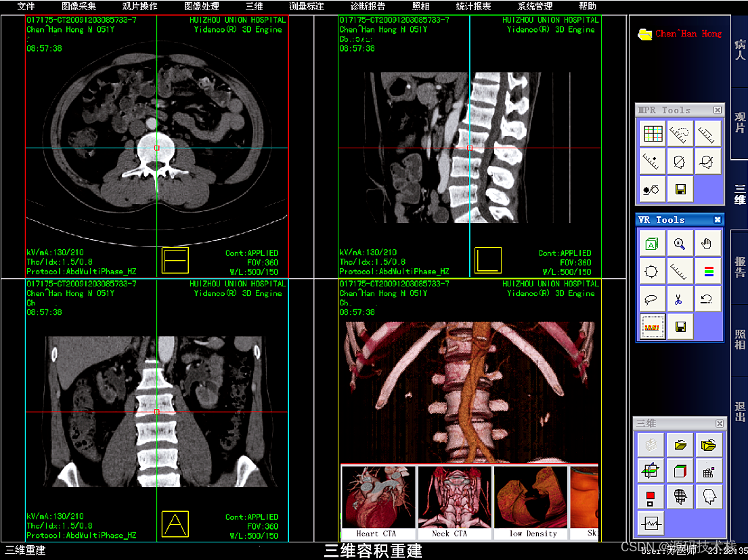
Task: Switch to the 报告 side tab
Action: [739, 267]
